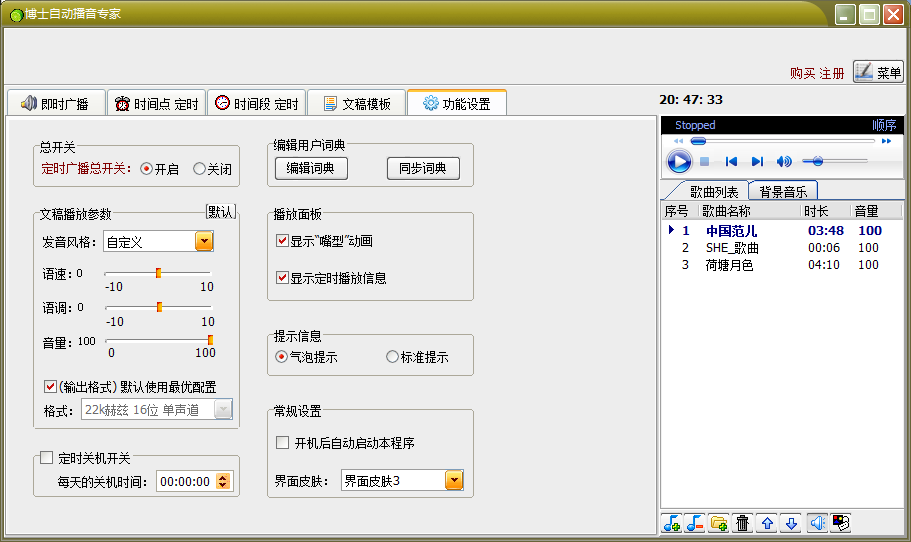Viewport: 911px width, 542px height.
Task: Skip to the next track
Action: (757, 161)
